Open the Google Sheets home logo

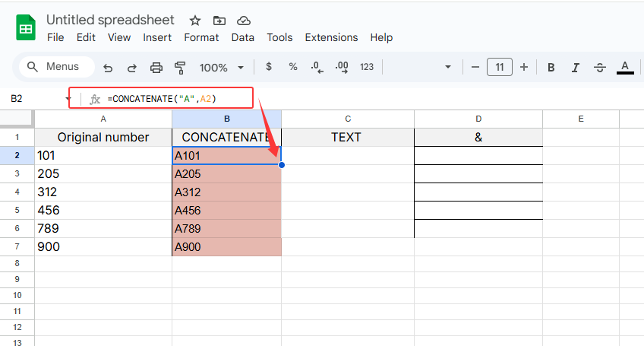(x=26, y=29)
